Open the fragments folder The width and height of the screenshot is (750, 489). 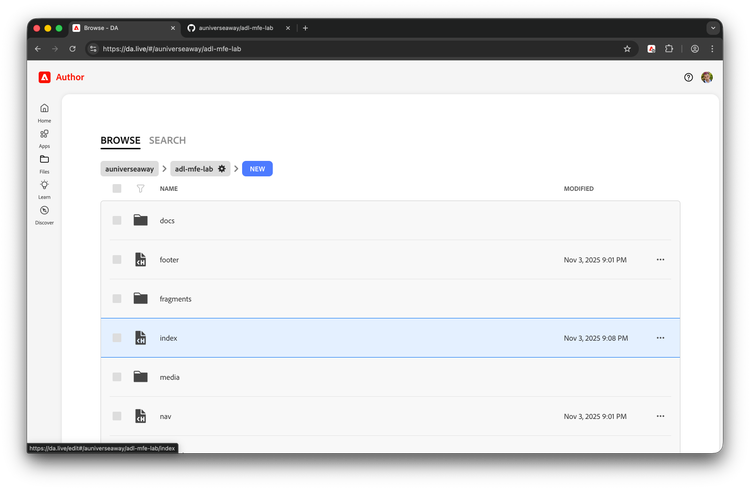coord(175,299)
